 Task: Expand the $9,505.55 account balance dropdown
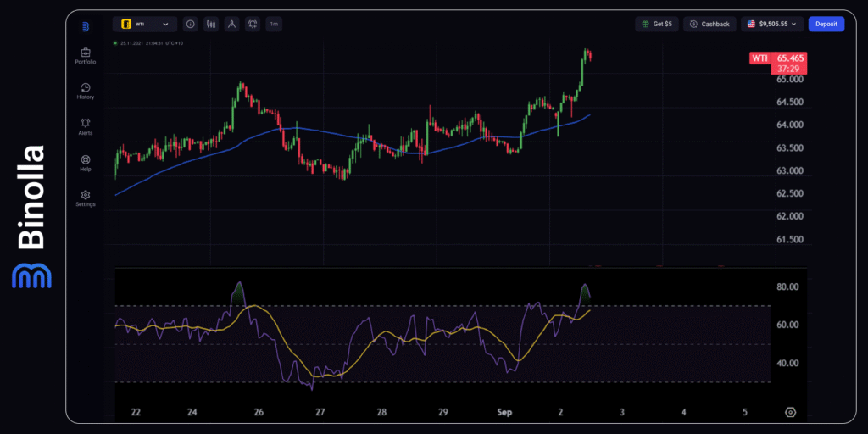click(772, 24)
